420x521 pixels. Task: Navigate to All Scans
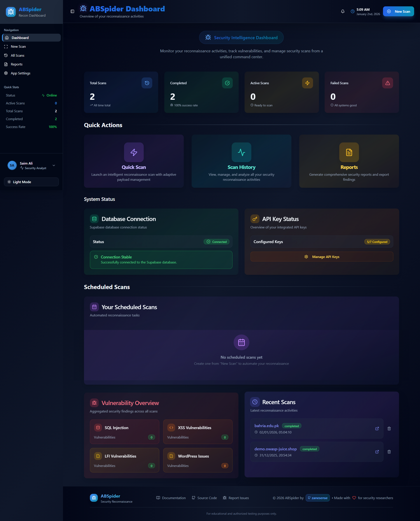(x=17, y=55)
